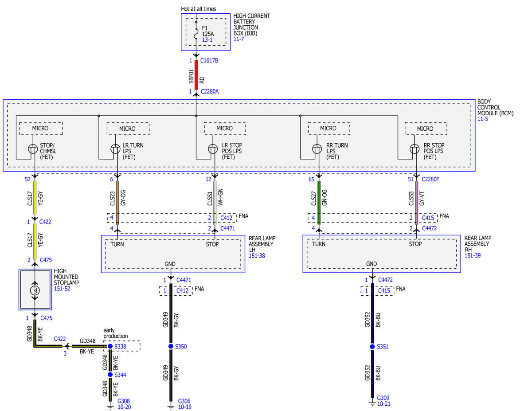Image resolution: width=532 pixels, height=411 pixels.
Task: Click the red SBF01 wire segment
Action: click(196, 75)
